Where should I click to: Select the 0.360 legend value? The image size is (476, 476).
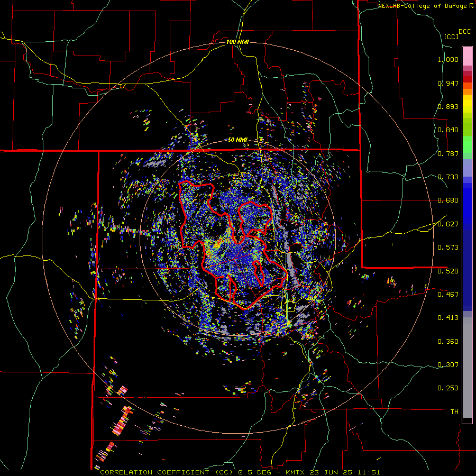tap(448, 342)
